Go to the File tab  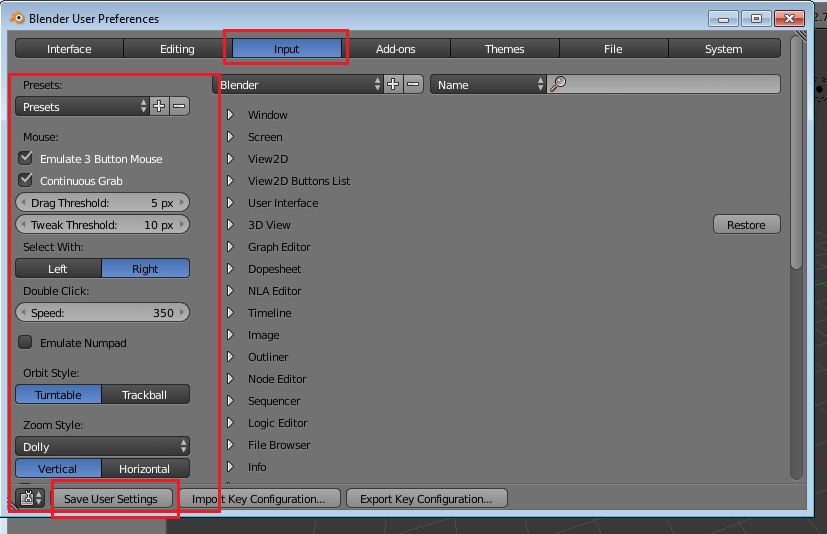pyautogui.click(x=613, y=49)
